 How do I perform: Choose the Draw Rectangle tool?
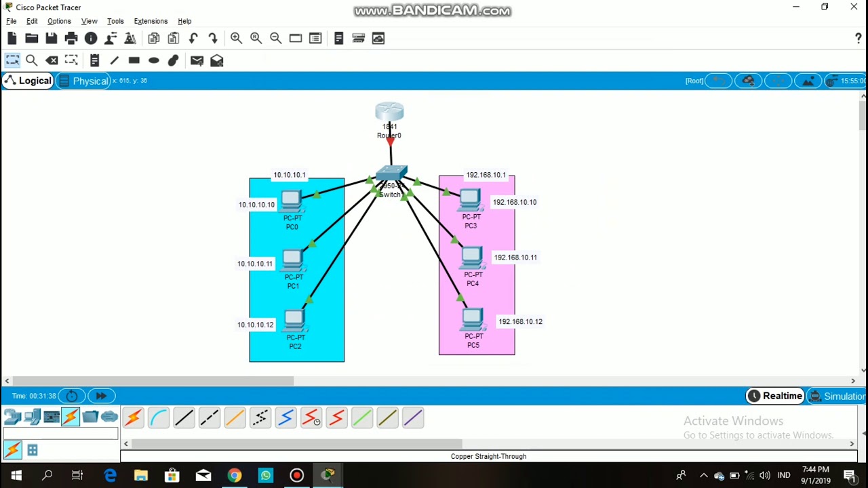click(134, 61)
